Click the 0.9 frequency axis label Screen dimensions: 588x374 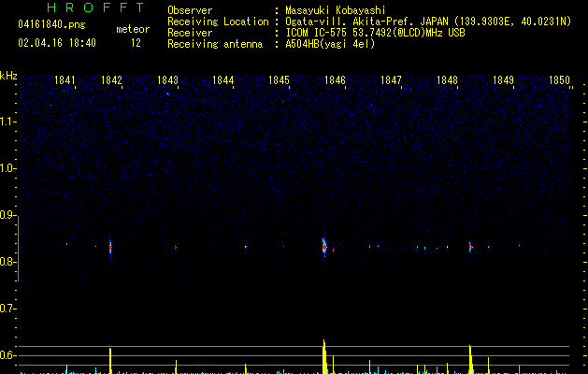coord(7,215)
